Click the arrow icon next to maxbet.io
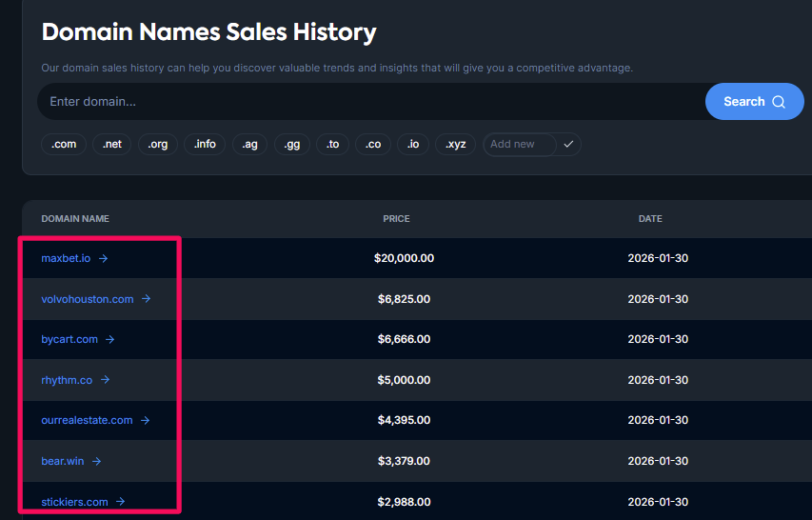Screen dimensions: 812x520 coord(104,258)
